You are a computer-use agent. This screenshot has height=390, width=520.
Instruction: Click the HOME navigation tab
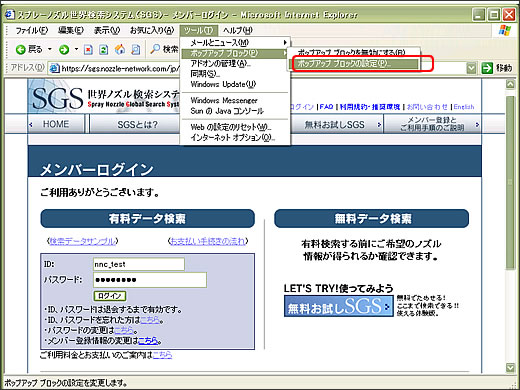(56, 124)
